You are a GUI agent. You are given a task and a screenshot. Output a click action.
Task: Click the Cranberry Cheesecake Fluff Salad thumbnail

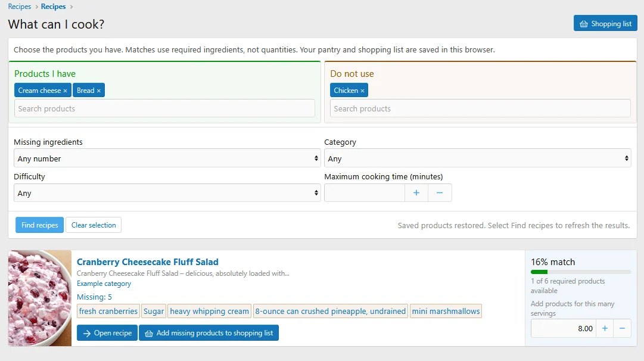[40, 298]
